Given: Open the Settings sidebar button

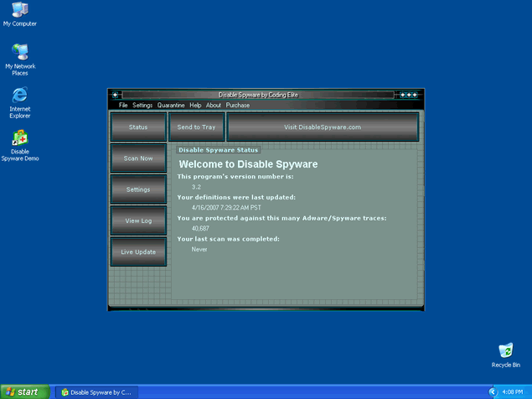Looking at the screenshot, I should click(138, 189).
